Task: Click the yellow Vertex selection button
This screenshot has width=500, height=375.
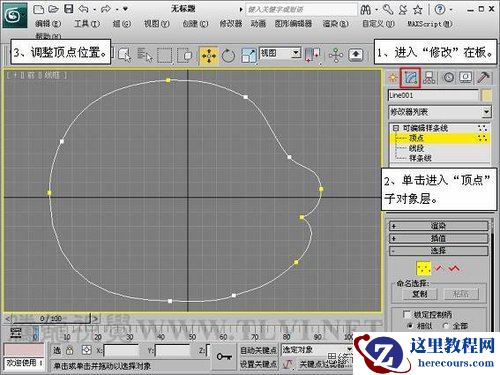Action: click(424, 268)
